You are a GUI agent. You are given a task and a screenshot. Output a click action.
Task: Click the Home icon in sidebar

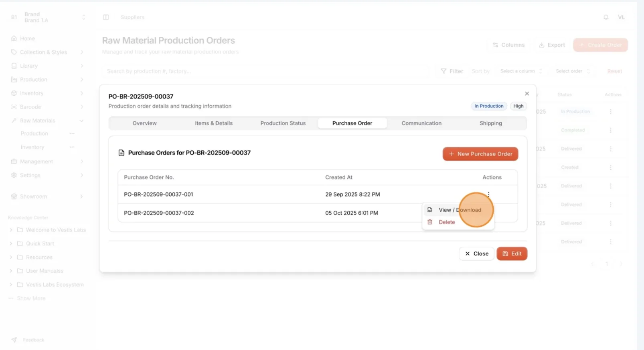click(14, 38)
